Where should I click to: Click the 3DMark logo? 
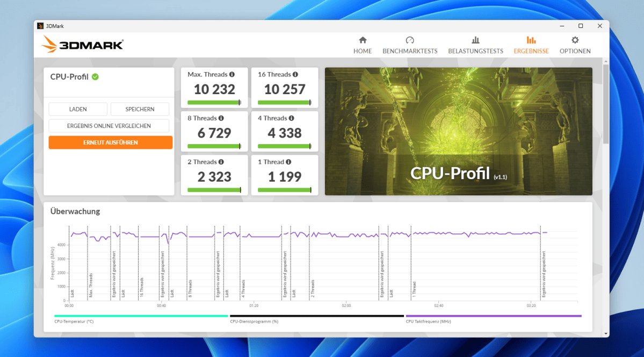point(82,44)
